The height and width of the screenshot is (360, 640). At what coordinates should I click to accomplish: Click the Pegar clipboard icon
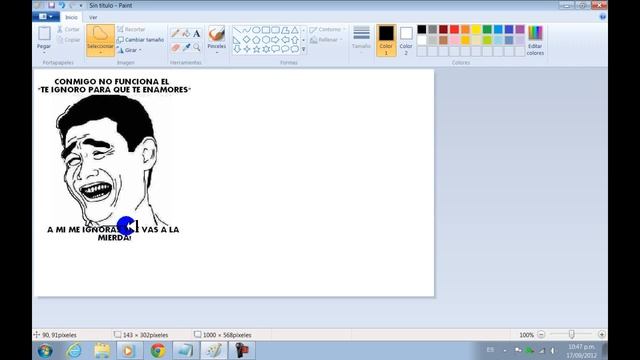pyautogui.click(x=44, y=33)
